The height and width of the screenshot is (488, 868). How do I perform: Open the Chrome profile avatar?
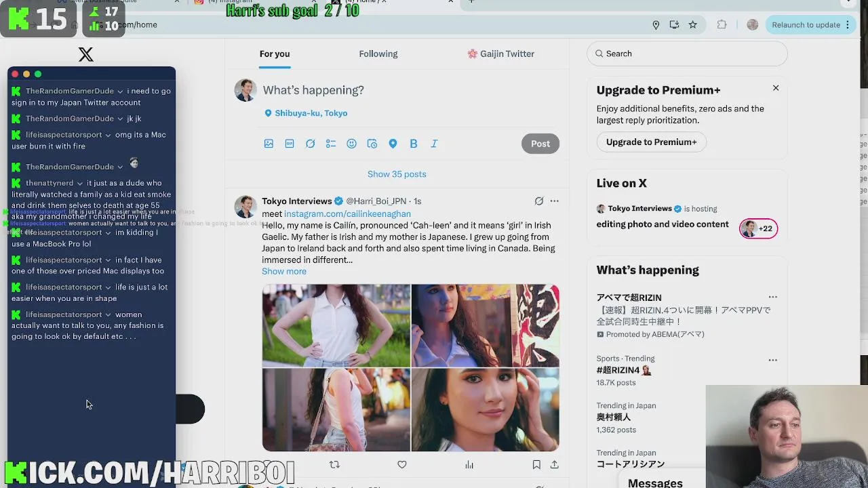752,25
